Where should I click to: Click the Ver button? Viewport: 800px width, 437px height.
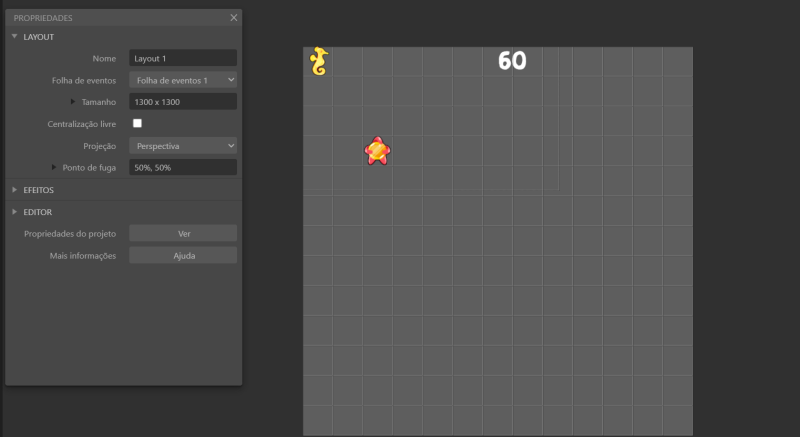click(183, 234)
